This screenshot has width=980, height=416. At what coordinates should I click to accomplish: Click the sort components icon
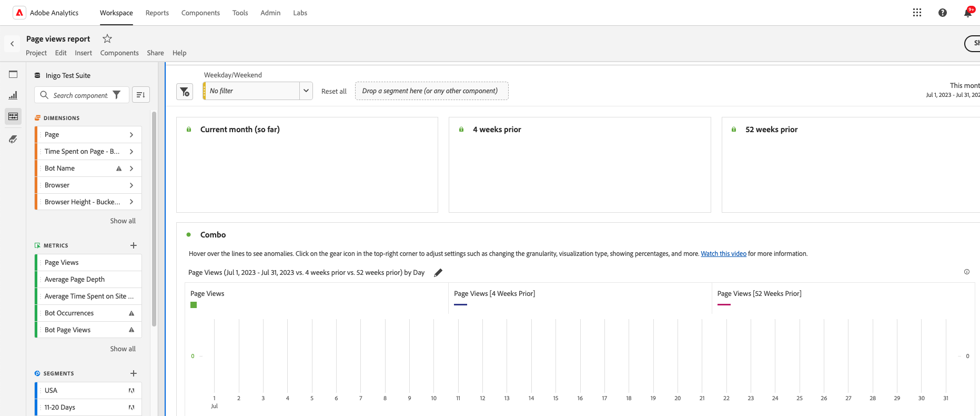pyautogui.click(x=140, y=95)
